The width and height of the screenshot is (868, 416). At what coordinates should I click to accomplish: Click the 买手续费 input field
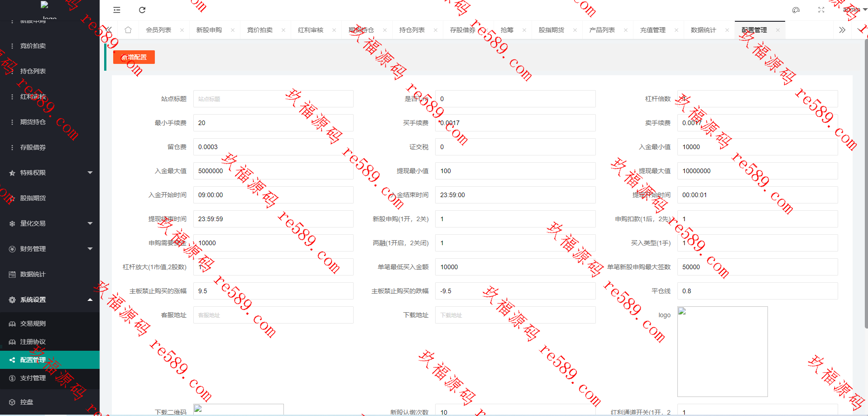coord(515,123)
